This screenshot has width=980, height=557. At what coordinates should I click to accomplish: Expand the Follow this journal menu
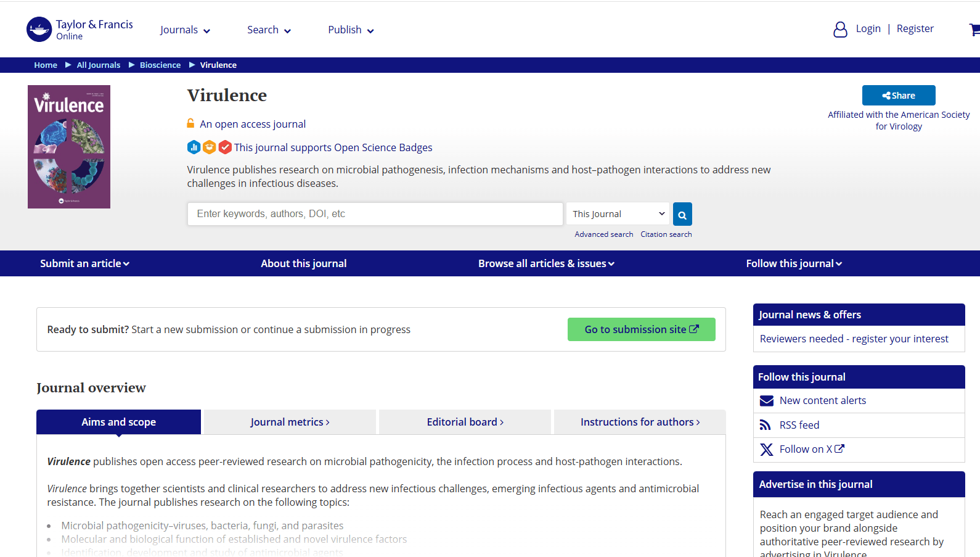[794, 263]
